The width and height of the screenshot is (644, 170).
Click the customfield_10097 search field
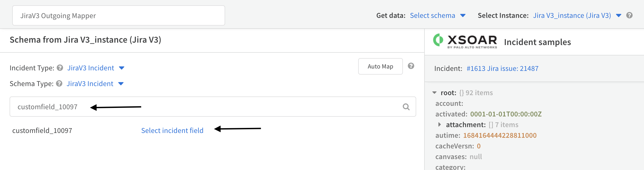[213, 107]
